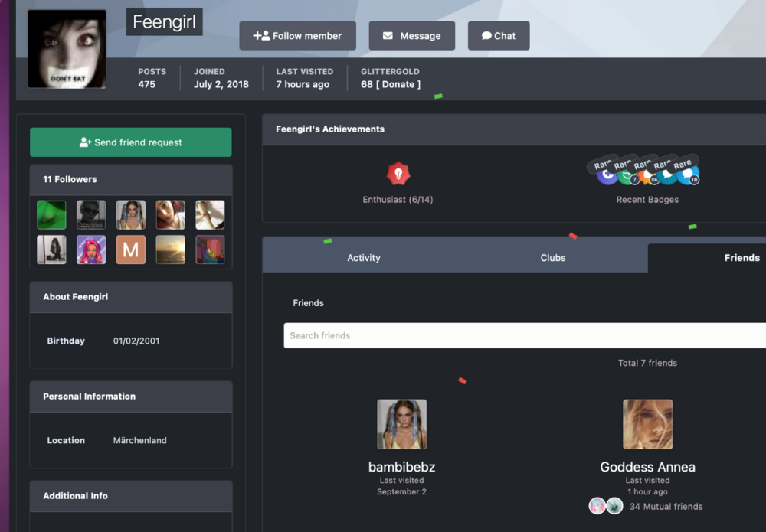Click the blue Rare badge numbered 10
The width and height of the screenshot is (766, 532).
tap(689, 175)
